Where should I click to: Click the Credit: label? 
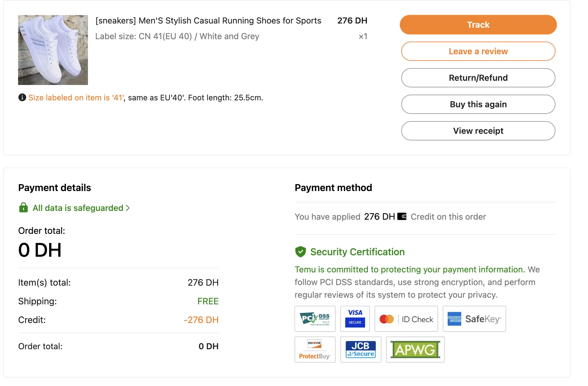click(x=32, y=320)
